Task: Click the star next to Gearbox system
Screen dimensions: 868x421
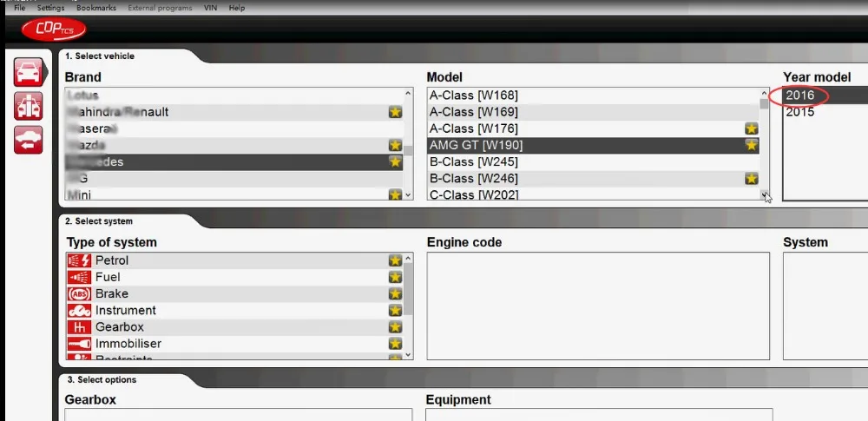Action: click(395, 327)
